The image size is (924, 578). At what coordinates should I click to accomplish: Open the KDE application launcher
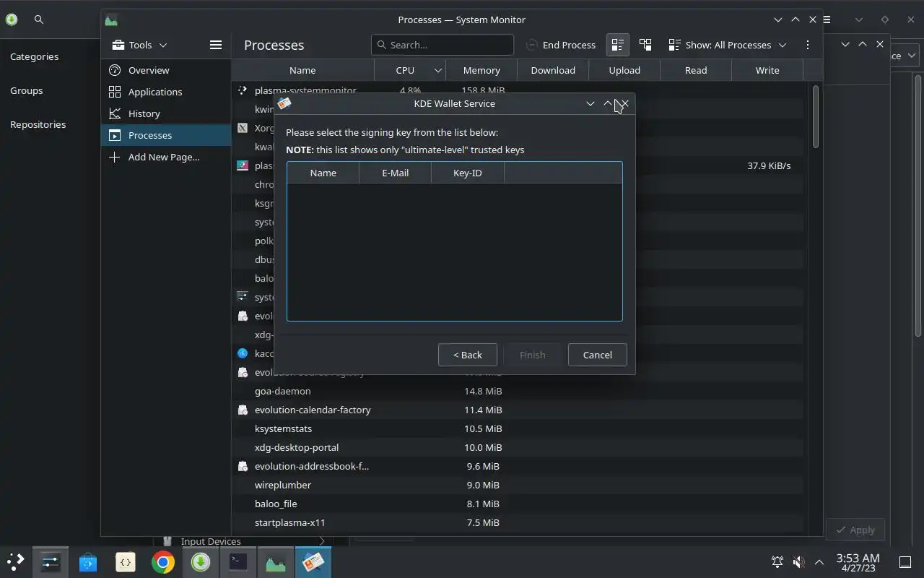(16, 561)
